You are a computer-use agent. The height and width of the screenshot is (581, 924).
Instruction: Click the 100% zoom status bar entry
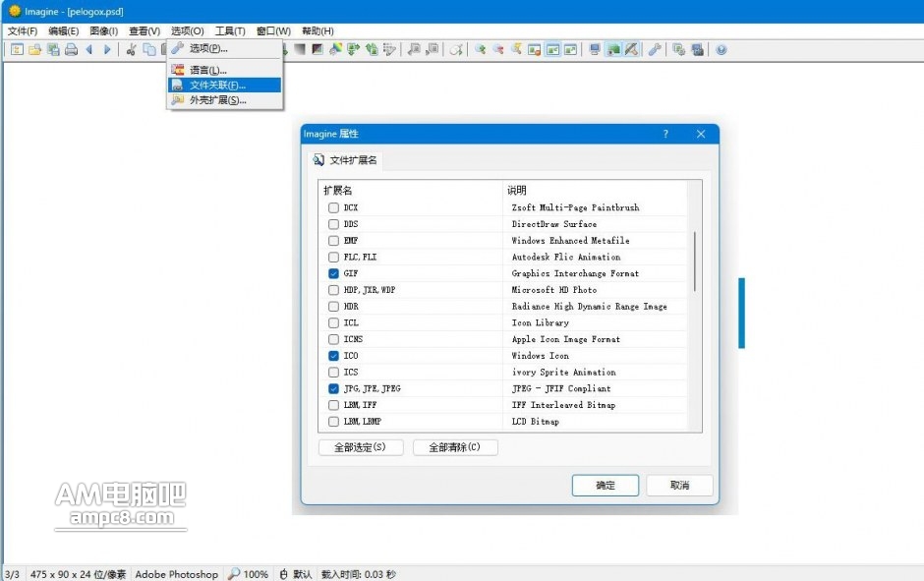click(x=250, y=574)
